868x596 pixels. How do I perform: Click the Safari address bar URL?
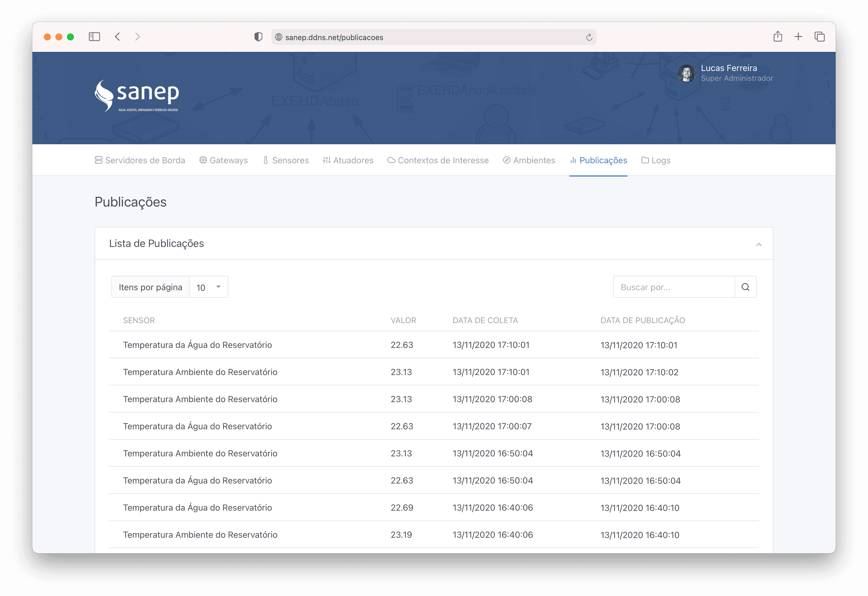(334, 37)
